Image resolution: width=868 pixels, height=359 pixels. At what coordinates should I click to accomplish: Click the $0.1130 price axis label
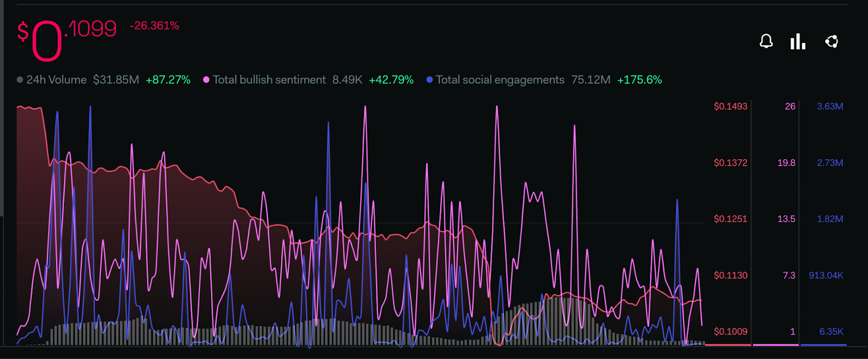[x=731, y=275]
